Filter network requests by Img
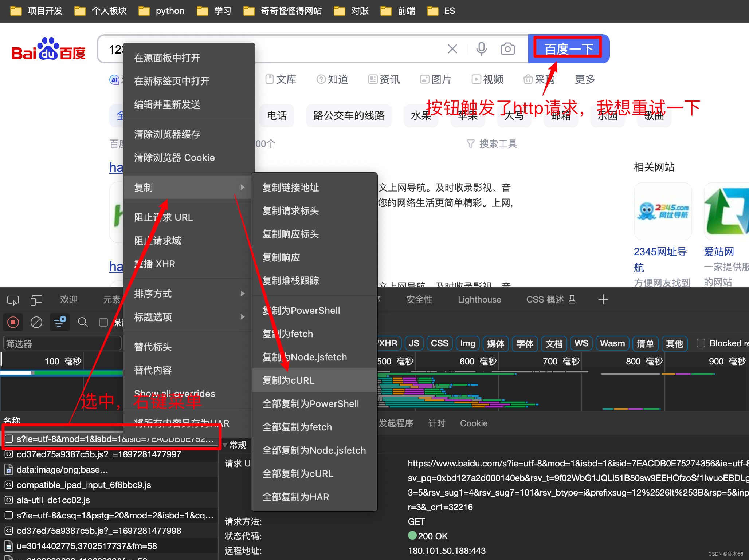 pyautogui.click(x=468, y=343)
